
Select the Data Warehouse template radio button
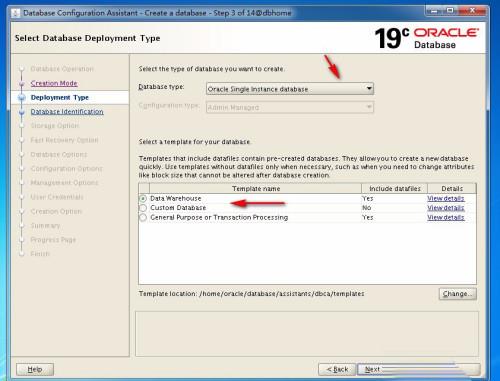[x=143, y=199]
